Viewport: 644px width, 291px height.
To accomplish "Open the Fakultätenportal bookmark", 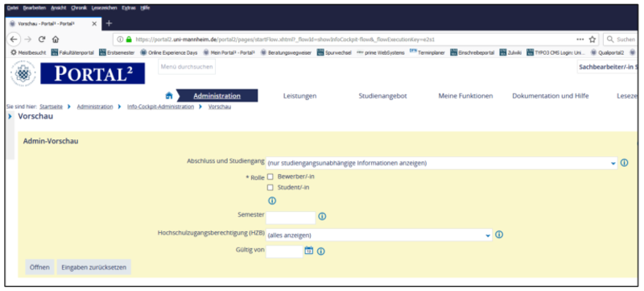I will (72, 52).
